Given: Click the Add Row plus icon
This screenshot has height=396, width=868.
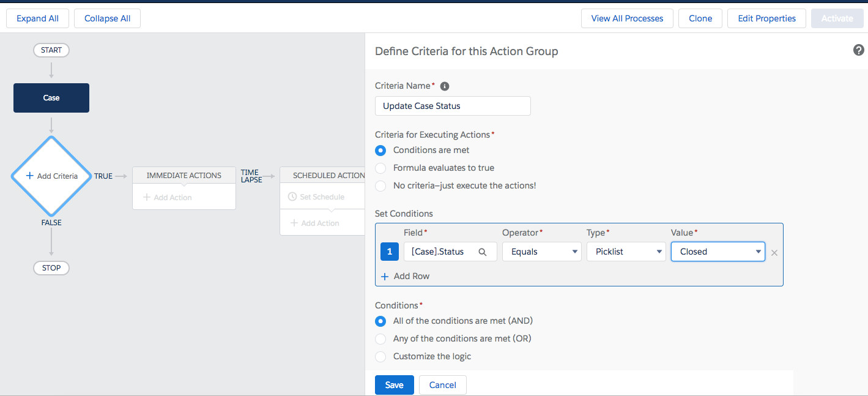Looking at the screenshot, I should pyautogui.click(x=385, y=277).
